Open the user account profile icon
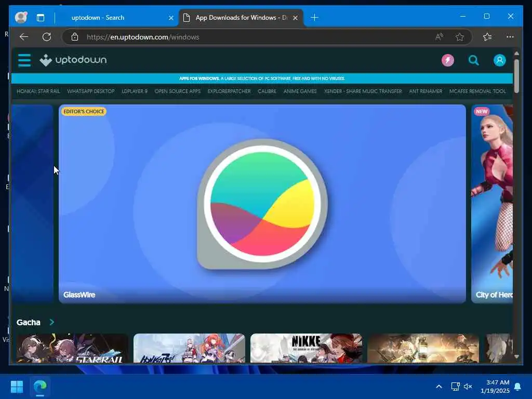Viewport: 532px width, 399px height. [x=499, y=60]
